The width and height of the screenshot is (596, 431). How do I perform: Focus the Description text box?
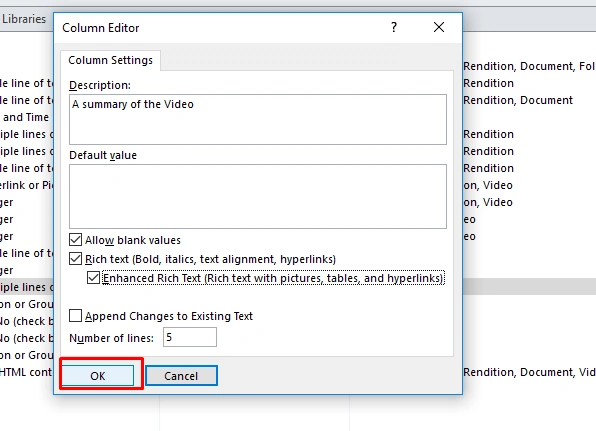(x=258, y=119)
